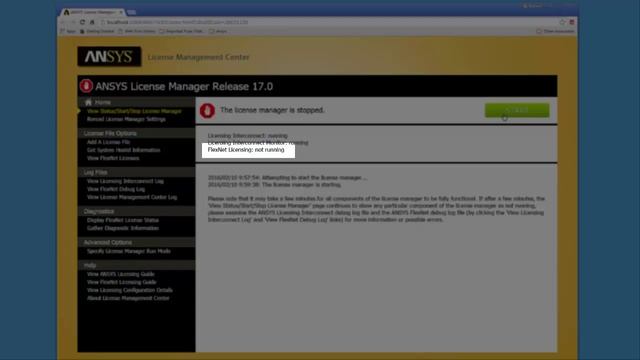
Task: Click 'The license manager is stopped.' message
Action: tap(272, 110)
